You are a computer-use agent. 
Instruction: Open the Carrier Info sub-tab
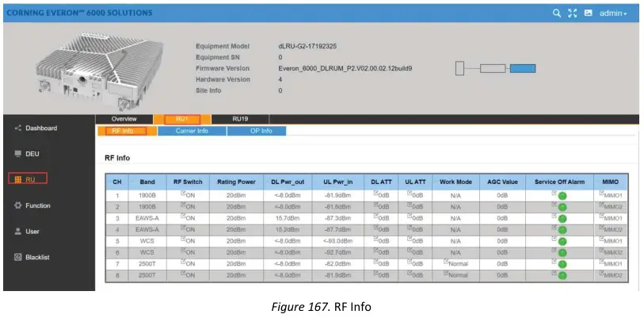tap(192, 131)
